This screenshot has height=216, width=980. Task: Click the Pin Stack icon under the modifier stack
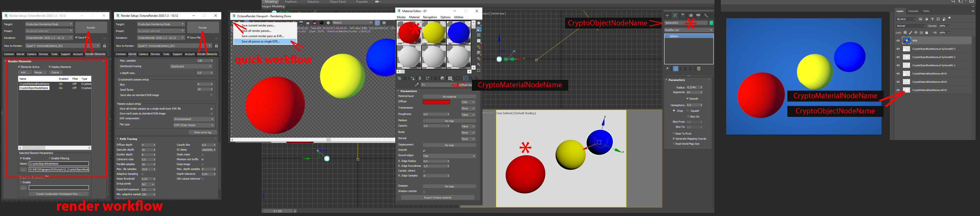coord(667,69)
